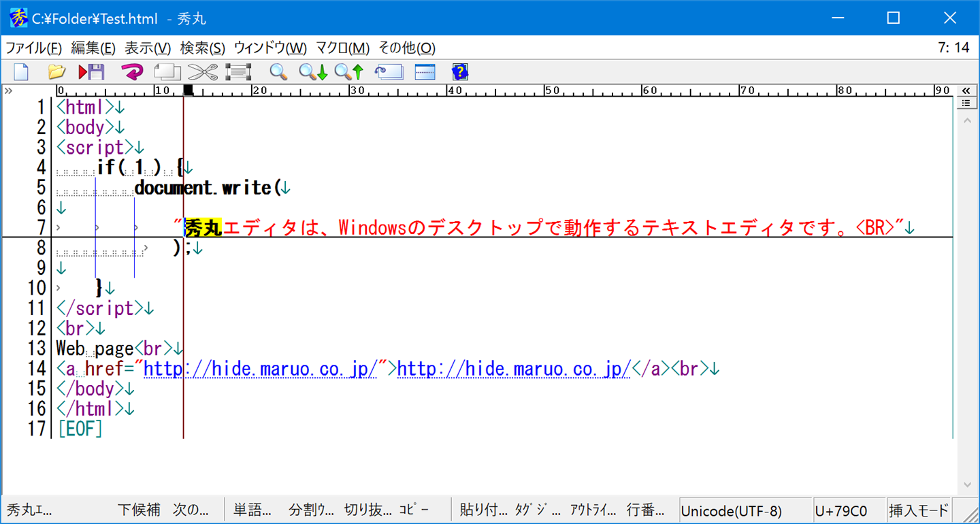This screenshot has height=524, width=980.
Task: Save the file using the floppy disk icon
Action: click(x=91, y=71)
